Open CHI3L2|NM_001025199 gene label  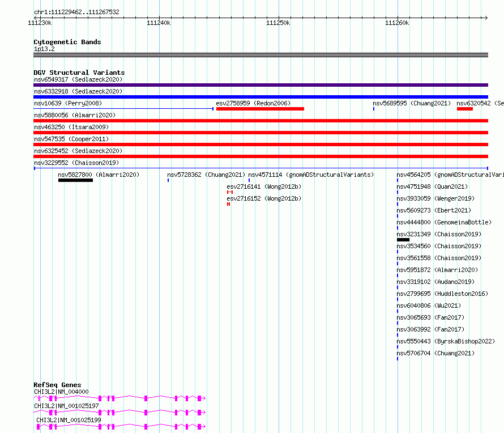tap(69, 420)
